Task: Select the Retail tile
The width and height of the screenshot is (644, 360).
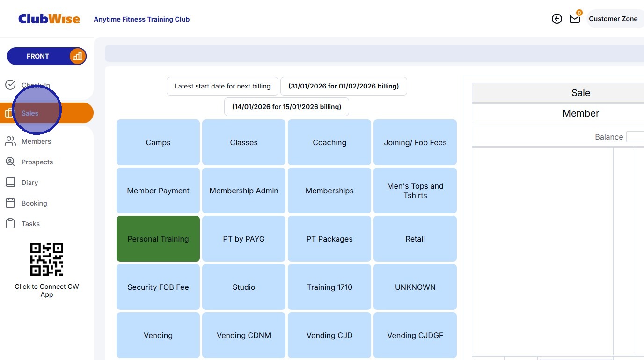Action: [x=415, y=239]
